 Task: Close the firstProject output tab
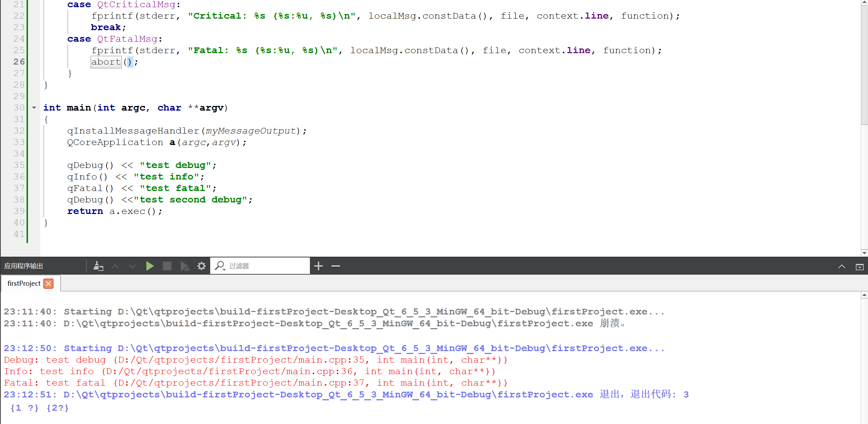[48, 284]
